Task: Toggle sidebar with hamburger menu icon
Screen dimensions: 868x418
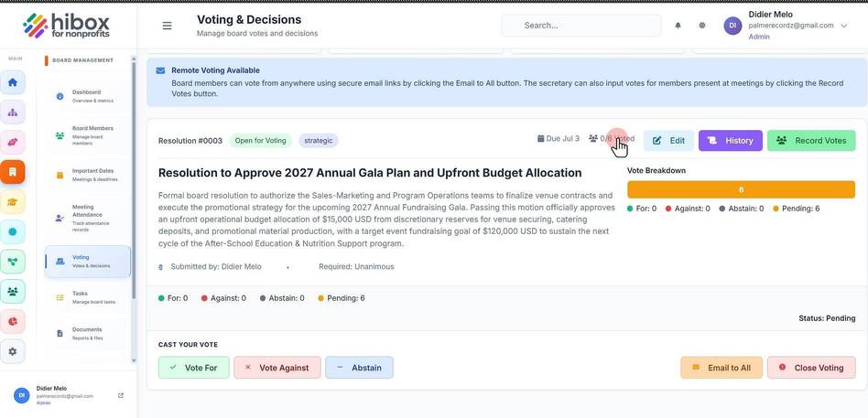Action: 167,26
